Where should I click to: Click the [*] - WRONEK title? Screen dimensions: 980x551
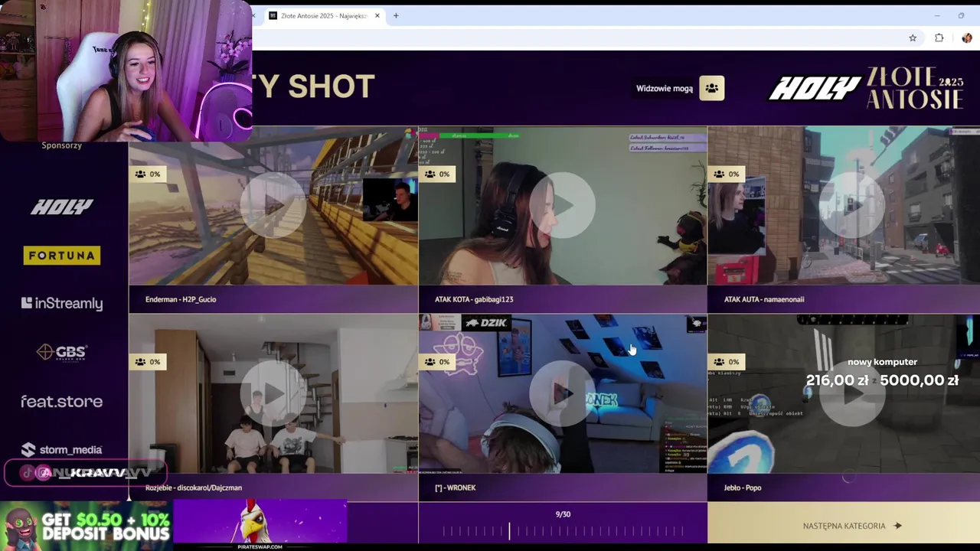click(455, 487)
